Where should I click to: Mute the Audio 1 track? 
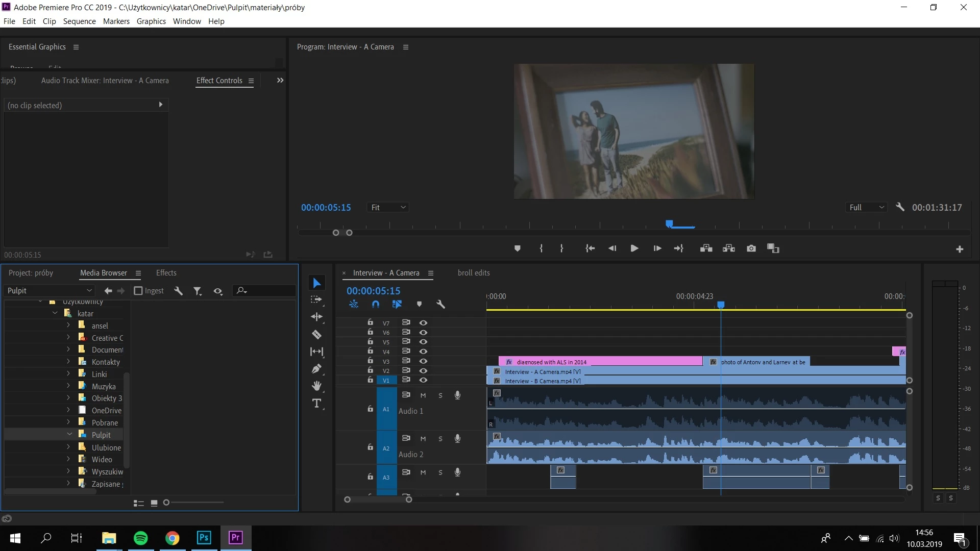423,395
